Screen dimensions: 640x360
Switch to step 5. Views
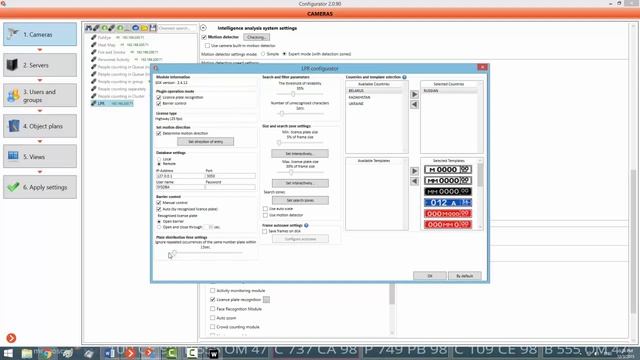coord(40,156)
